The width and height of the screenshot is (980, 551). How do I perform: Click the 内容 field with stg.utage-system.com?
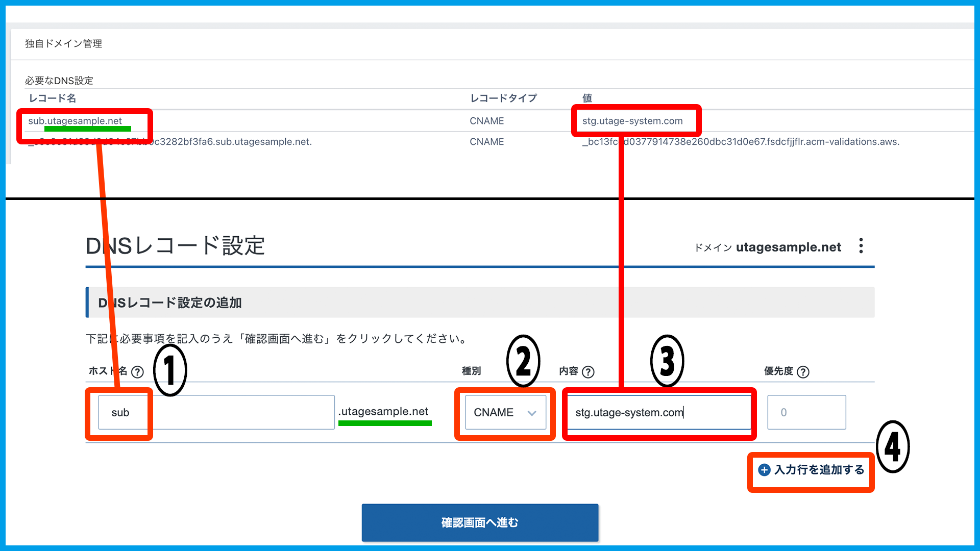click(658, 412)
